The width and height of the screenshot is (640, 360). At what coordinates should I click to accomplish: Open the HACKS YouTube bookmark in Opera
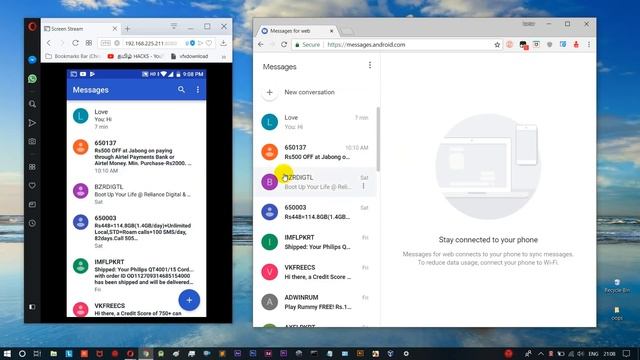point(135,56)
